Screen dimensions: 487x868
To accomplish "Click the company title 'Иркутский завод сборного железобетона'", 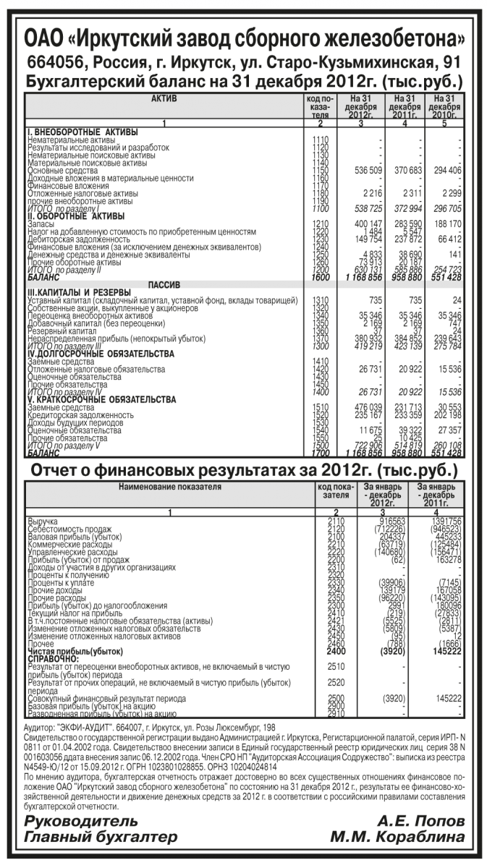I will 244,39.
